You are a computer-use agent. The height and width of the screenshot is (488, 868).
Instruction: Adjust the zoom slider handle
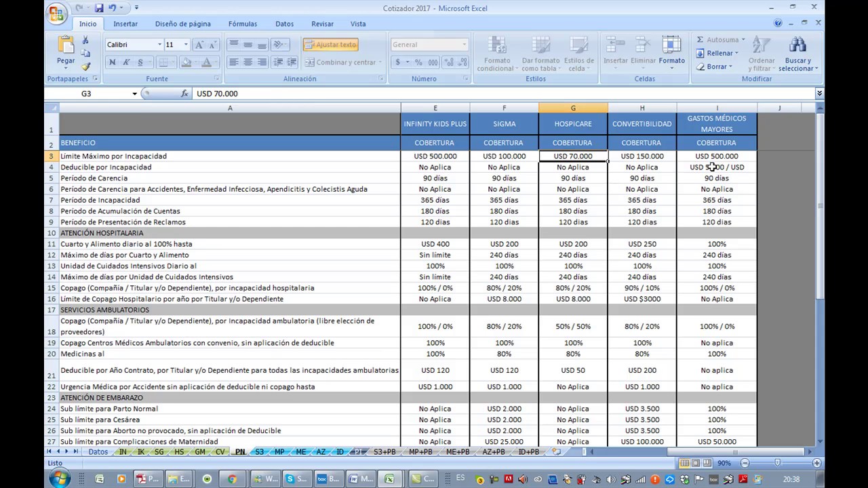coord(777,463)
